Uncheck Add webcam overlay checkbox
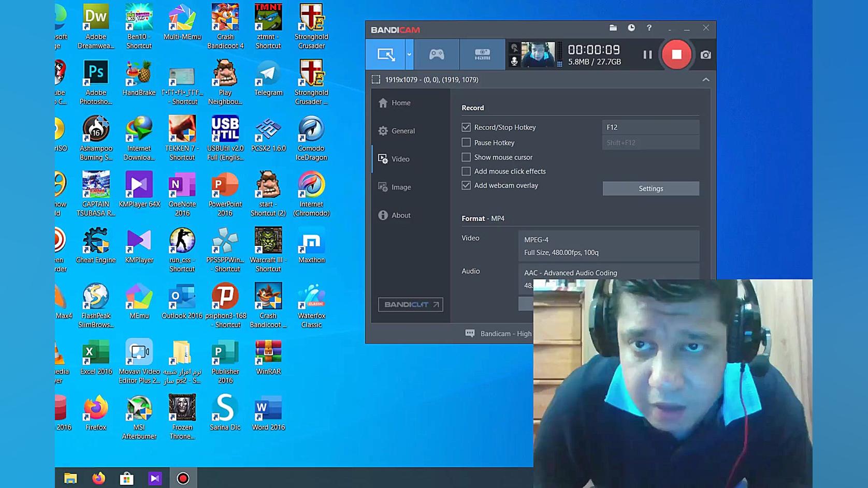 tap(466, 185)
